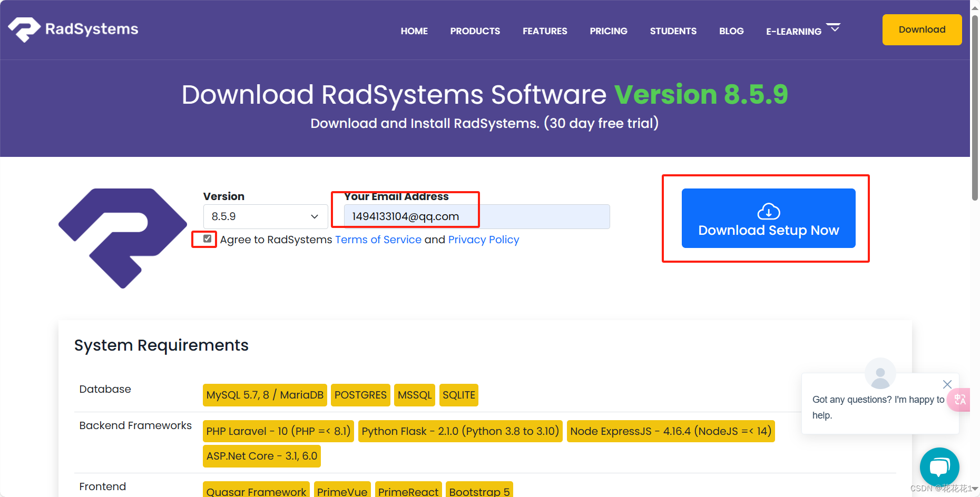Open the Privacy Policy link
The width and height of the screenshot is (980, 497).
click(x=484, y=240)
